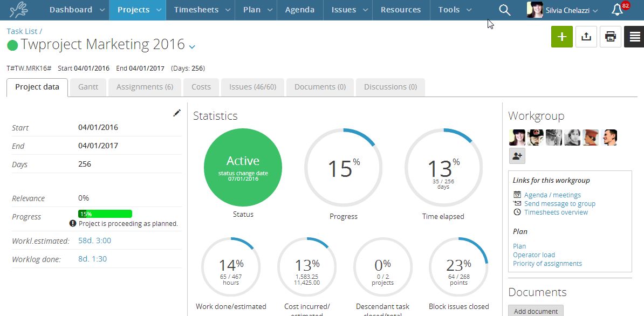Open the Agenda menu item

pos(300,10)
